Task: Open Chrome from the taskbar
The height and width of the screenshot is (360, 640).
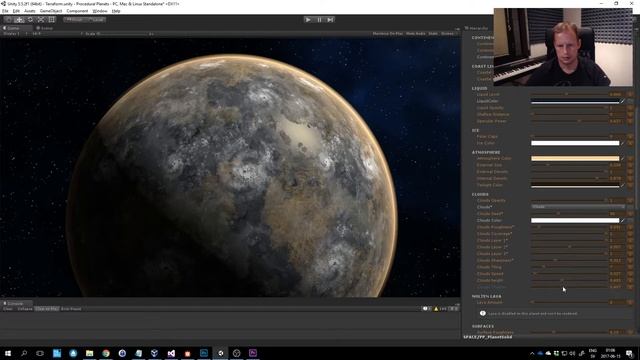Action: (x=106, y=353)
